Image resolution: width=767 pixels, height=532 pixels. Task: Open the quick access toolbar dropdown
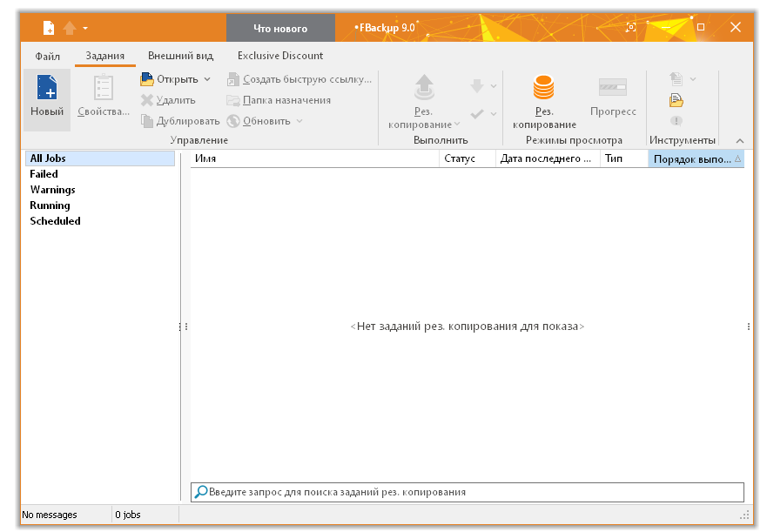pyautogui.click(x=85, y=29)
